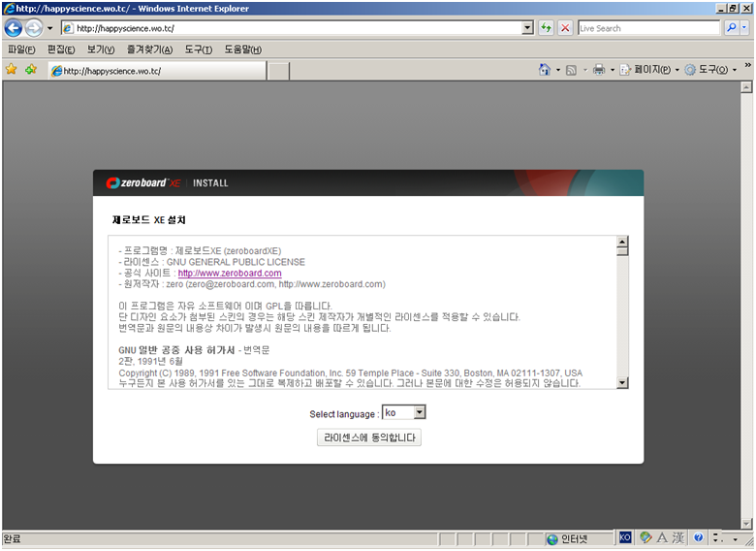Expand the Print options dropdown arrow
Screen dimensions: 756x551
coord(613,71)
